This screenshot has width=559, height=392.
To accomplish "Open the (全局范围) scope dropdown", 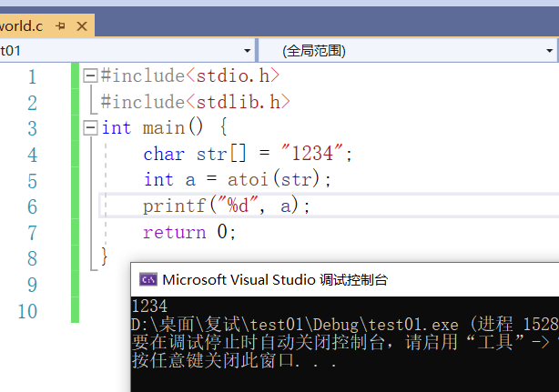I will pos(549,51).
